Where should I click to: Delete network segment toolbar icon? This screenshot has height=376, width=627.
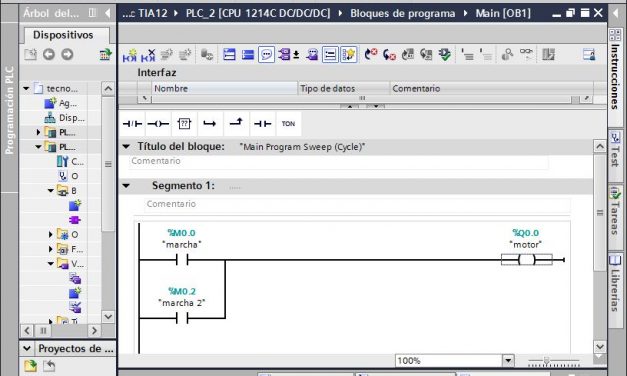click(148, 55)
